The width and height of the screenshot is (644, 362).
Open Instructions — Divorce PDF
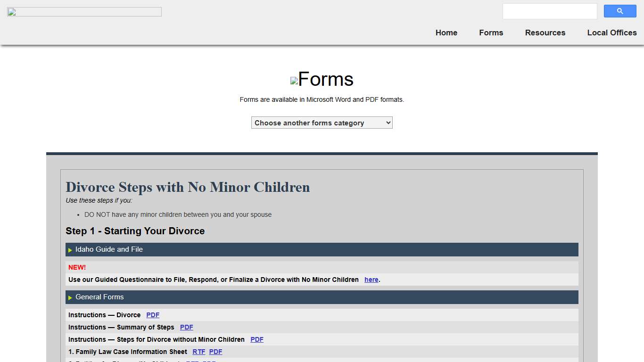coord(153,315)
